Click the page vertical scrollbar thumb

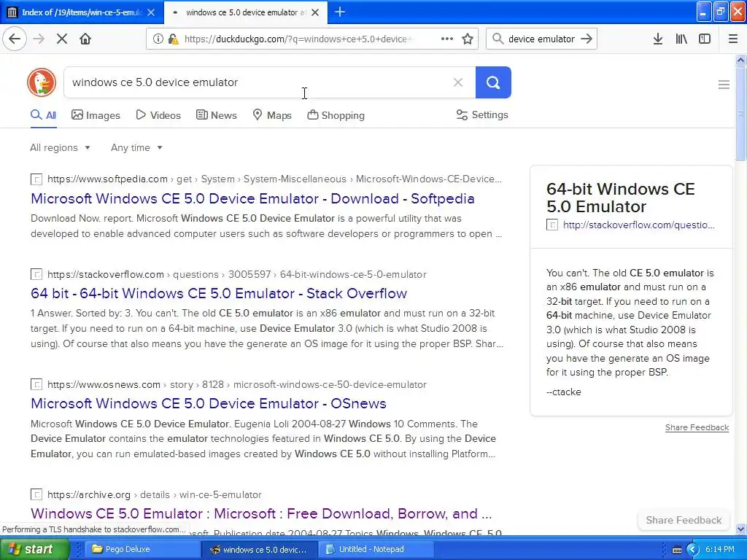point(741,113)
